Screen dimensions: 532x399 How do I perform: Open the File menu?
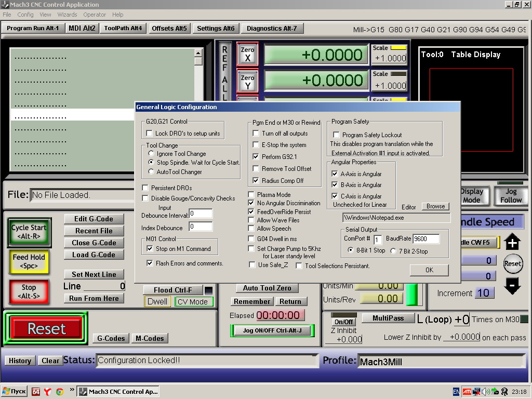[7, 15]
